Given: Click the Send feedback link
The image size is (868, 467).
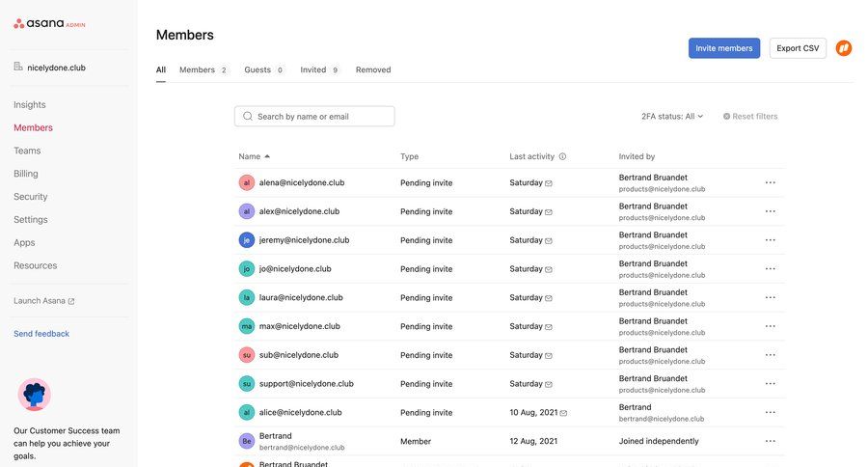Looking at the screenshot, I should (x=41, y=334).
